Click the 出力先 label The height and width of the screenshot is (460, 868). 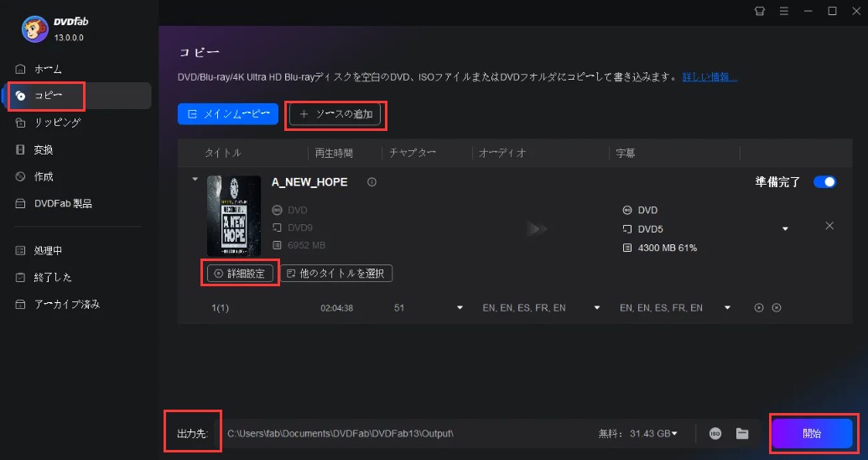click(192, 433)
